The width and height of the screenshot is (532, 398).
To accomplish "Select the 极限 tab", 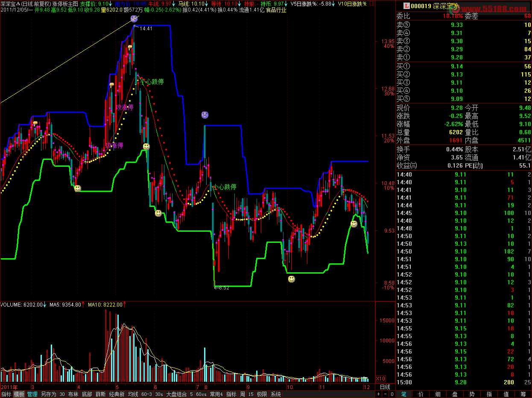I will point(262,394).
